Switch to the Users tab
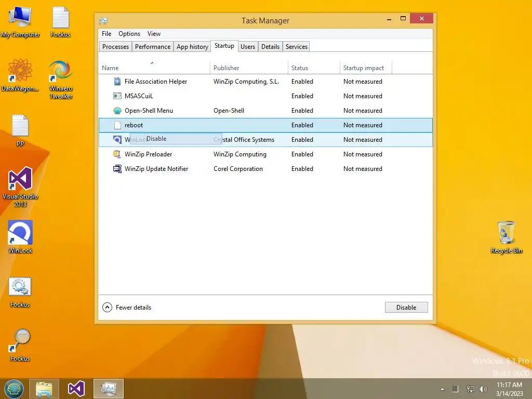Image resolution: width=532 pixels, height=399 pixels. point(248,46)
